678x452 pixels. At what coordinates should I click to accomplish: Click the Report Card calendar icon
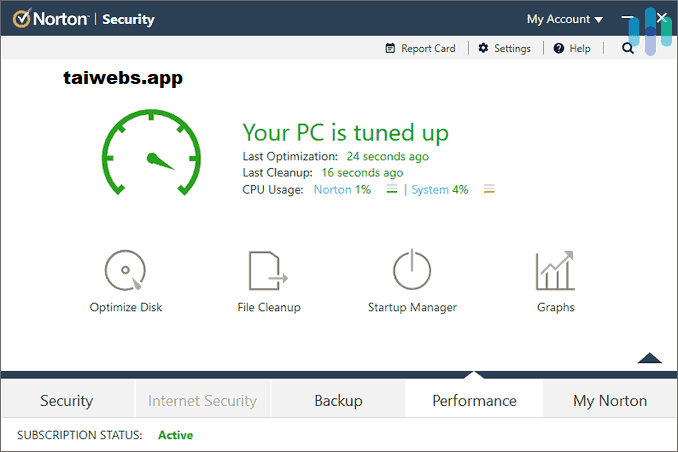click(x=390, y=48)
